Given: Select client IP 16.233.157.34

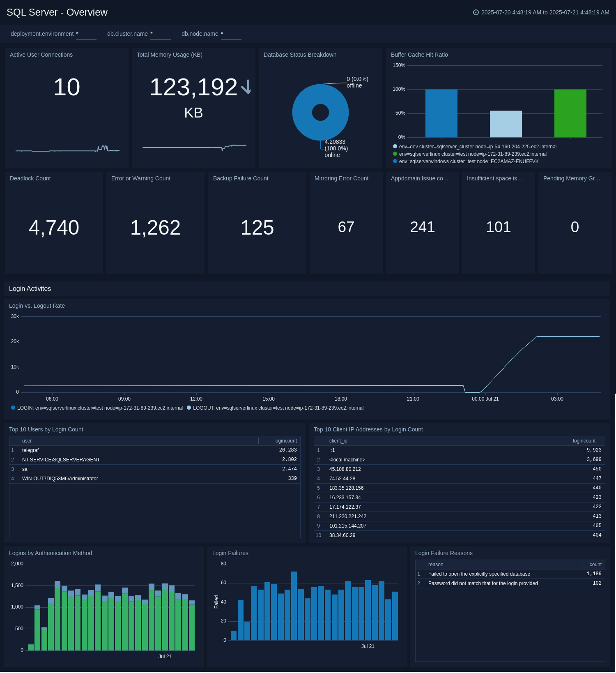Looking at the screenshot, I should coord(460,498).
